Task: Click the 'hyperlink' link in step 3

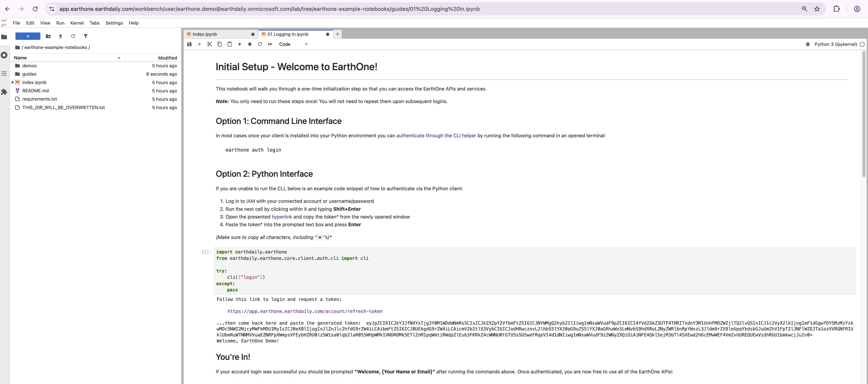Action: pyautogui.click(x=282, y=217)
